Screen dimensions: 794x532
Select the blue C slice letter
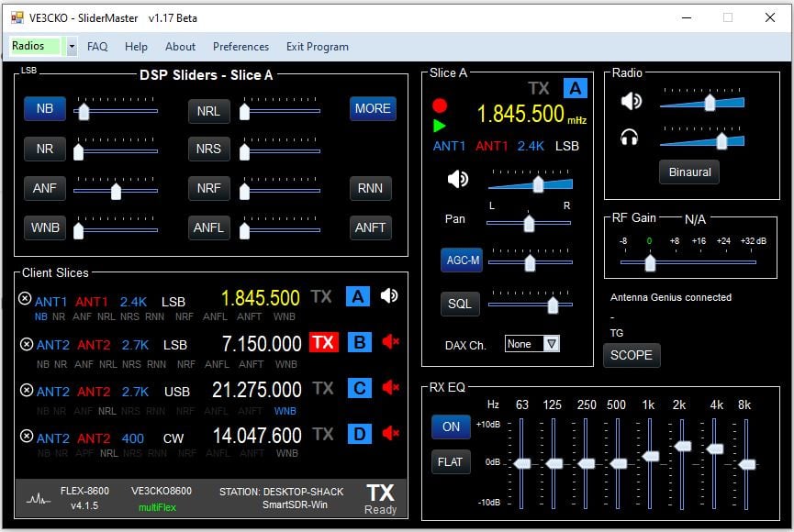click(360, 388)
